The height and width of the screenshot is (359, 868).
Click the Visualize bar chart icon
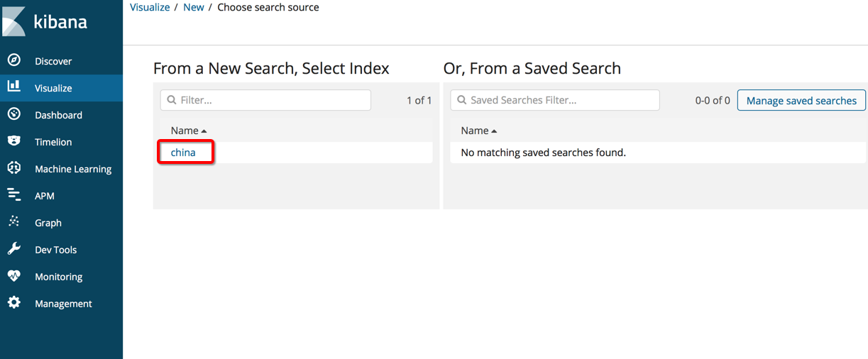click(x=14, y=87)
